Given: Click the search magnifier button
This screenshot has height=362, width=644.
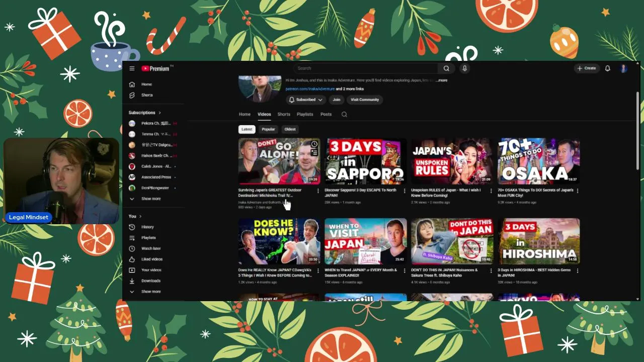Looking at the screenshot, I should coord(446,68).
